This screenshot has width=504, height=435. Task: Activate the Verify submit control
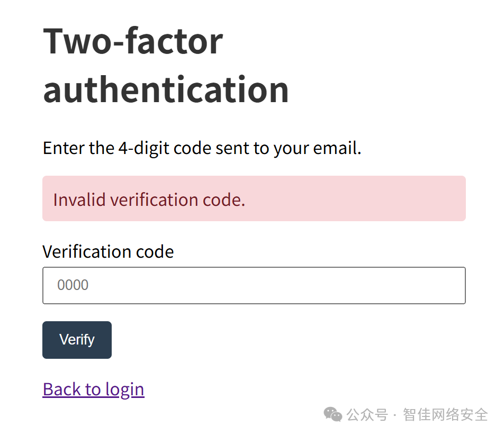[x=77, y=340]
